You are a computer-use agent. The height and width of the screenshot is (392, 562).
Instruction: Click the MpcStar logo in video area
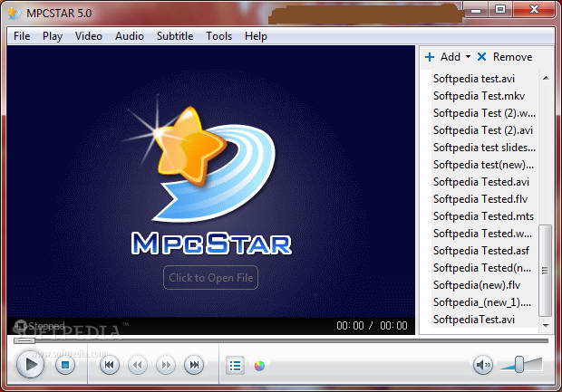tap(210, 176)
